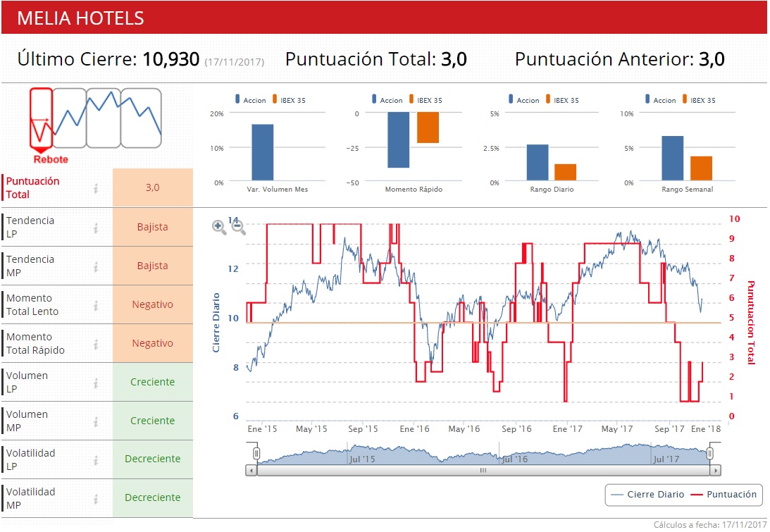770x532 pixels.
Task: Toggle Cierre Diario series in chart legend
Action: click(x=648, y=494)
